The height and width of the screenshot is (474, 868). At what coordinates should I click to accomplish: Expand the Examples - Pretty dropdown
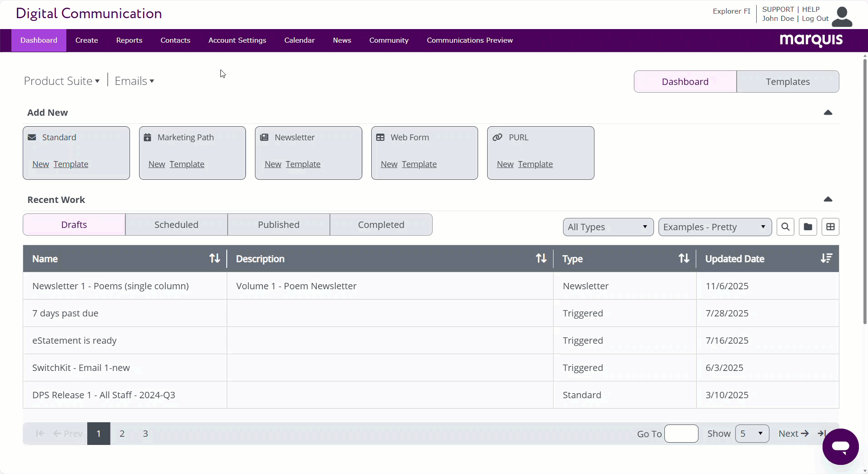[714, 227]
